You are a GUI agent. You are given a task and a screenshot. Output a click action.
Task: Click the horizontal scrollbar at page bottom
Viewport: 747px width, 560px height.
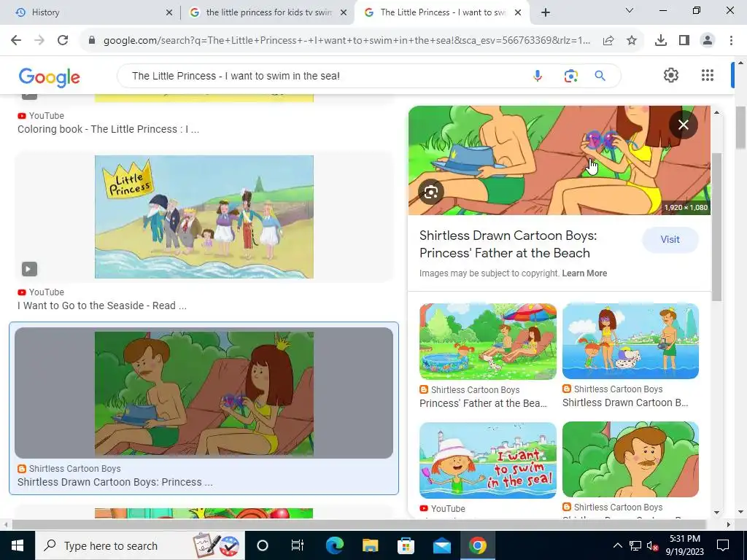[358, 524]
